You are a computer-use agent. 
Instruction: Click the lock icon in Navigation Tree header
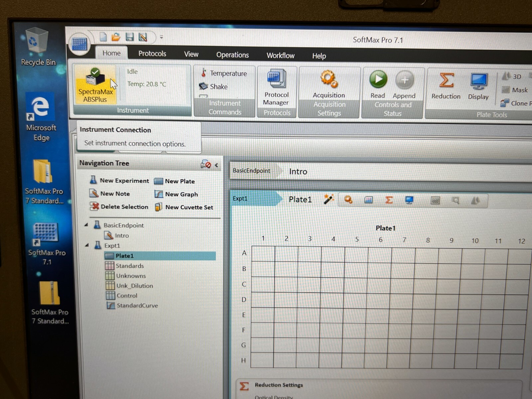tap(205, 164)
